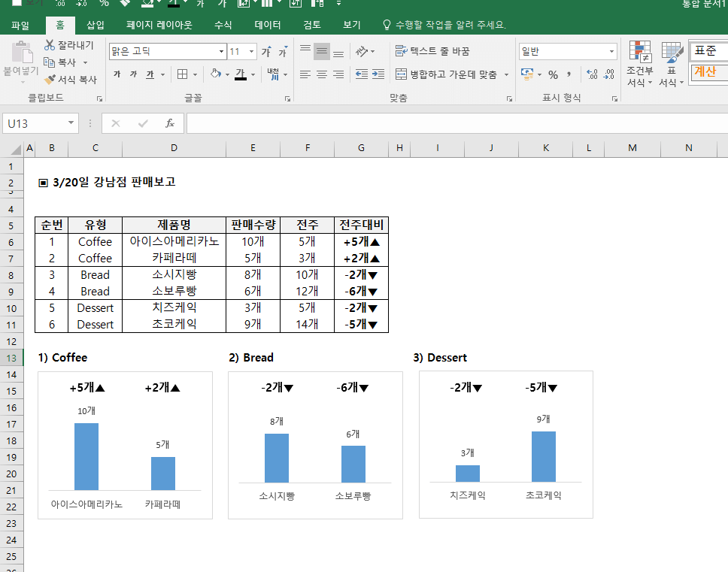Select the 표준 cell style
Screen dimensions: 728x572
[x=708, y=50]
